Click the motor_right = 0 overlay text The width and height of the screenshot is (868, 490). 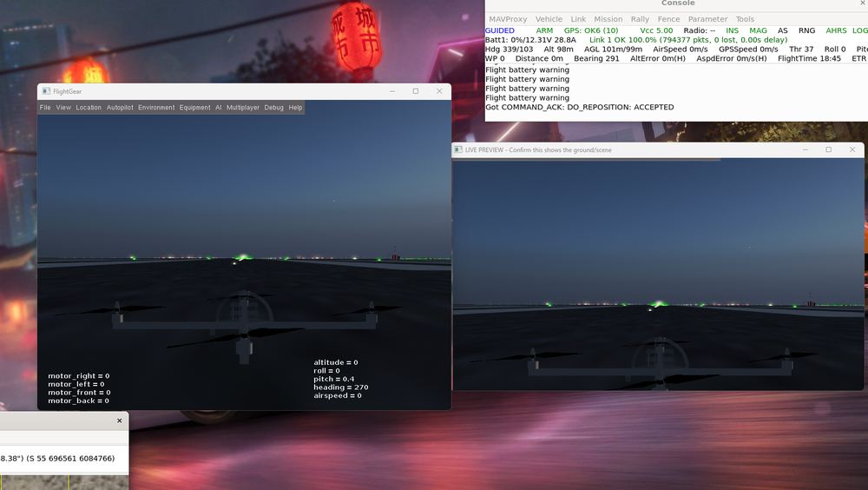click(79, 376)
